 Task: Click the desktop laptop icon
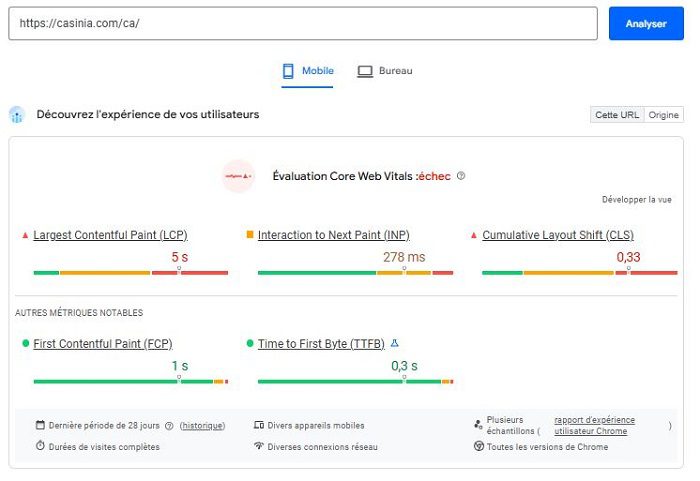coord(365,71)
